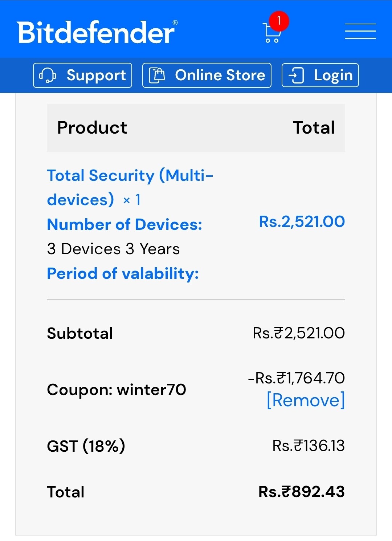
Task: Click the Coupon: winter70 label
Action: point(116,390)
